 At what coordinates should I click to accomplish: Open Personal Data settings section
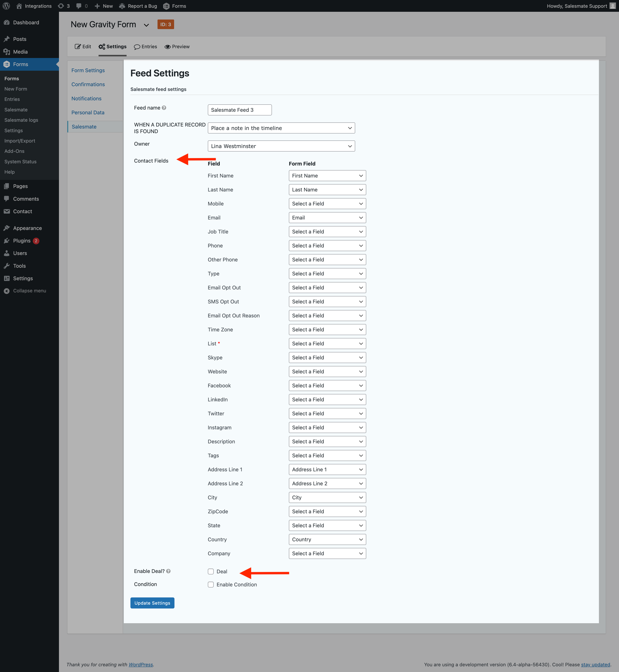88,112
